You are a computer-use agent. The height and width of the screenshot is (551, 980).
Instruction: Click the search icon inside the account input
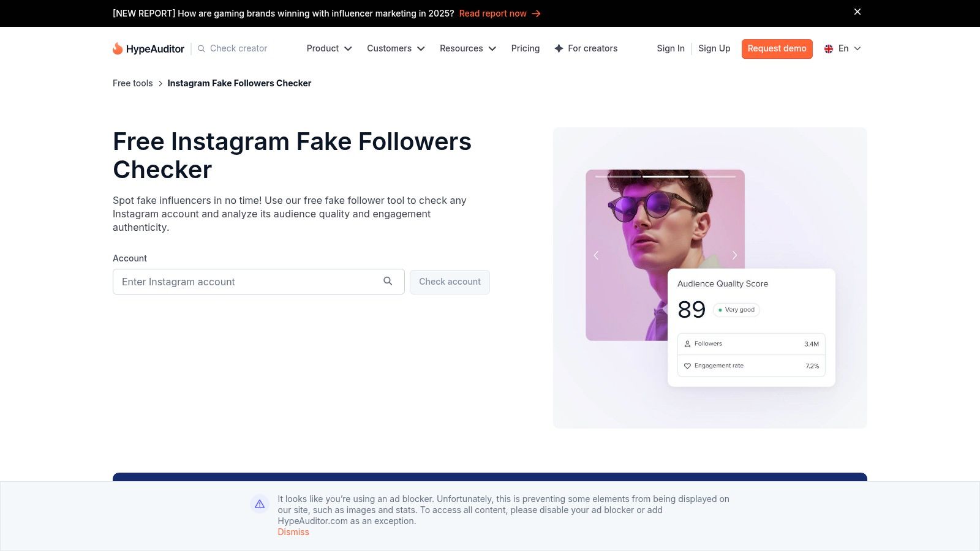pos(388,281)
